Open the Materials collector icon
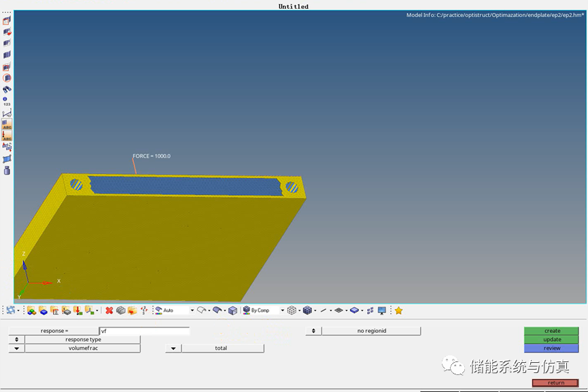This screenshot has height=392, width=588. pyautogui.click(x=55, y=310)
